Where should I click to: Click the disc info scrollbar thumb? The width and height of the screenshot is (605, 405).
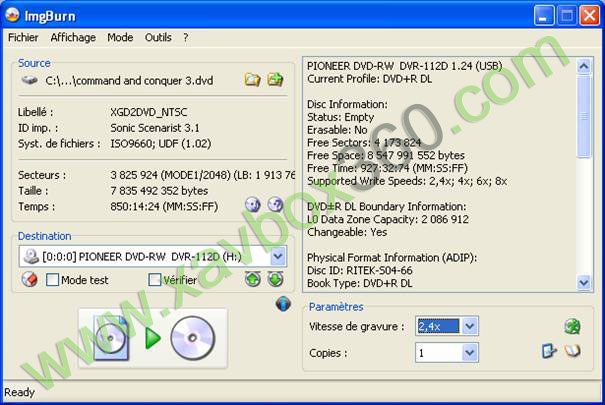point(584,116)
